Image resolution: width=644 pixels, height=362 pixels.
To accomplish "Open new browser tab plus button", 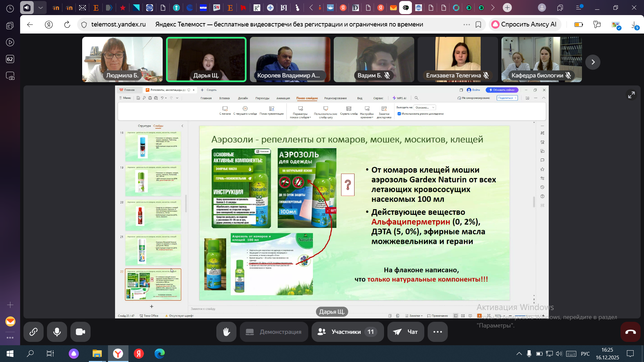I will pos(507,7).
